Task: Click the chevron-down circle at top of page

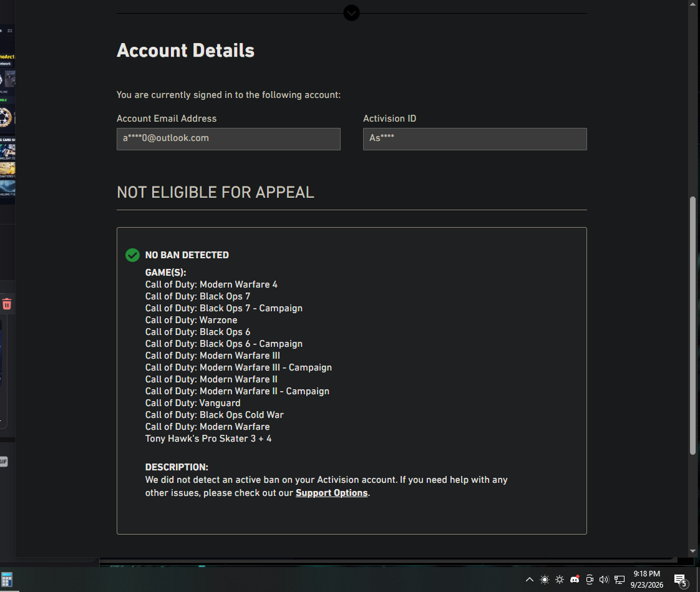Action: [x=351, y=12]
